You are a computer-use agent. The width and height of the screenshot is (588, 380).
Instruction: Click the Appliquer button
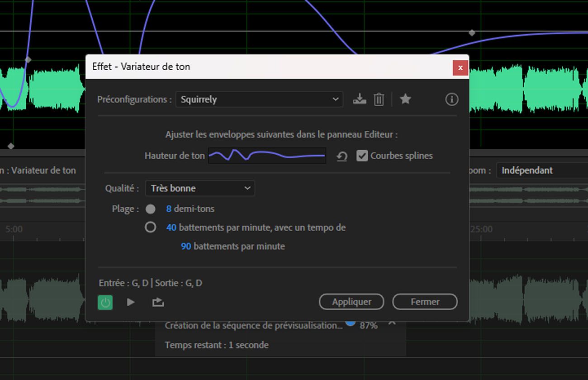coord(351,302)
